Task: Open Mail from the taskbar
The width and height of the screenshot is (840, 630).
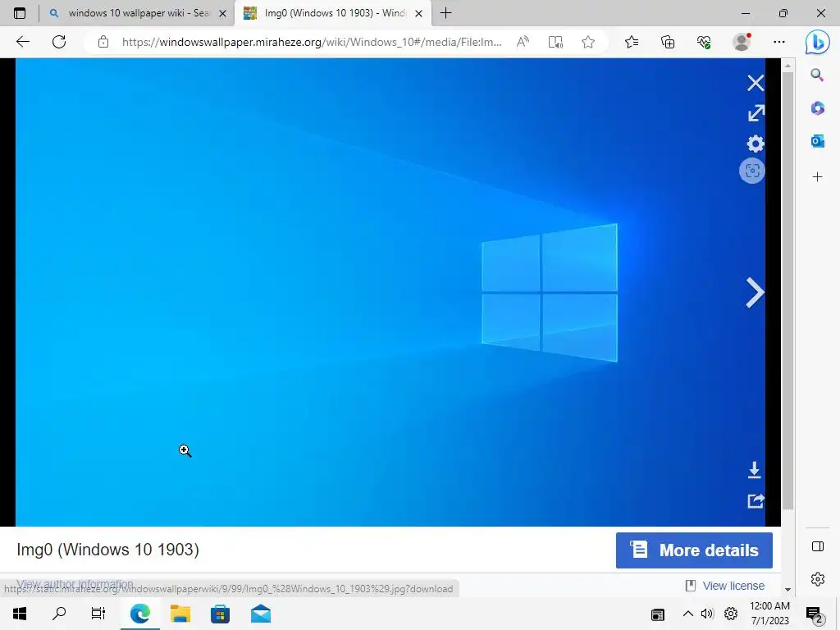Action: [260, 614]
